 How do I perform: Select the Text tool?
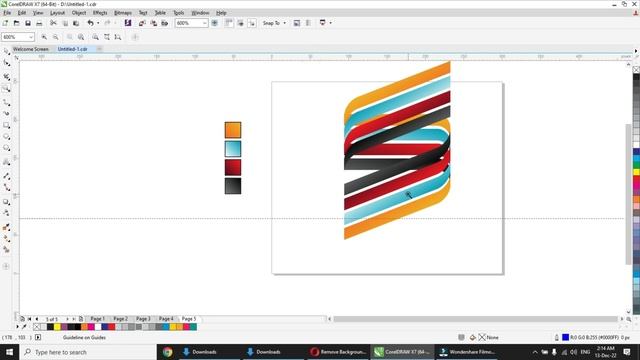[7, 162]
